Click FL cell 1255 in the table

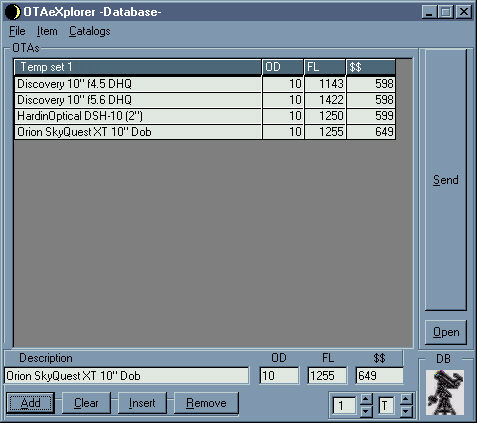(325, 132)
